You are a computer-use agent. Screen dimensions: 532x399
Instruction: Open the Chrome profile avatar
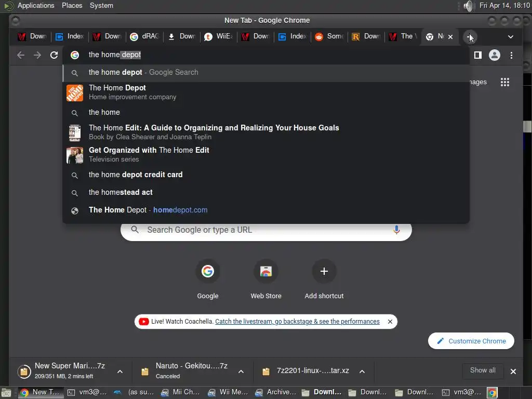click(495, 55)
